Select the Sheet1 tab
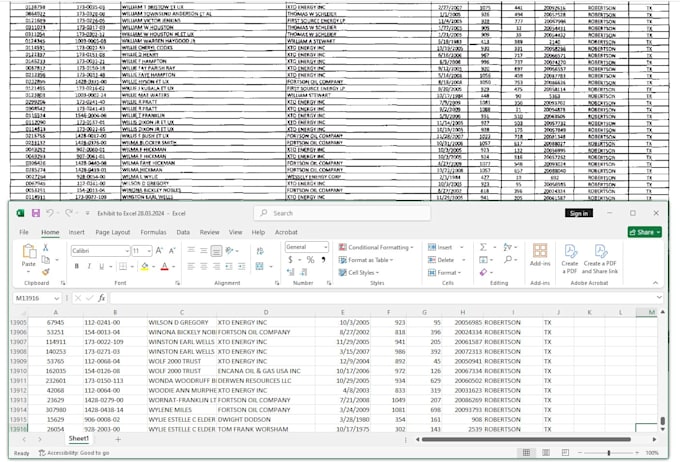 pyautogui.click(x=78, y=439)
